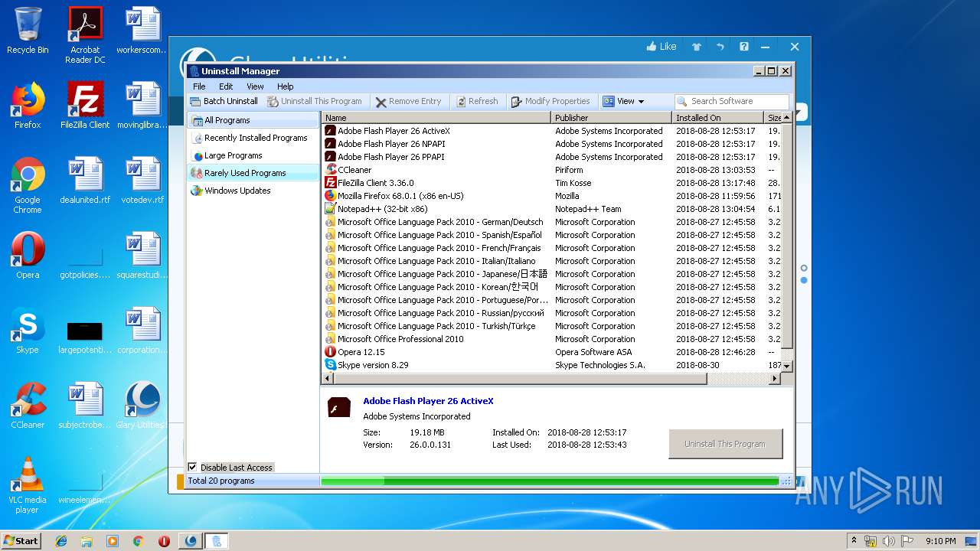The height and width of the screenshot is (551, 980).
Task: Open Internet Explorer from taskbar
Action: point(61,541)
